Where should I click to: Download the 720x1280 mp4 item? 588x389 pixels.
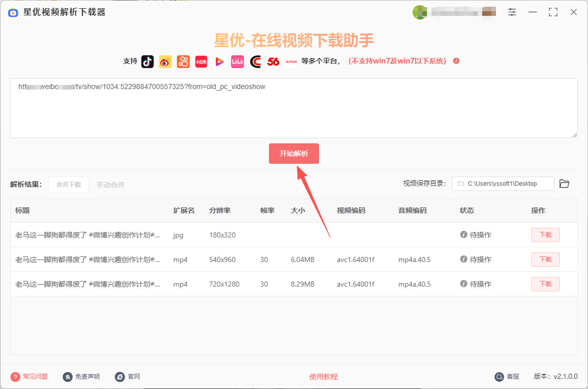coord(545,284)
